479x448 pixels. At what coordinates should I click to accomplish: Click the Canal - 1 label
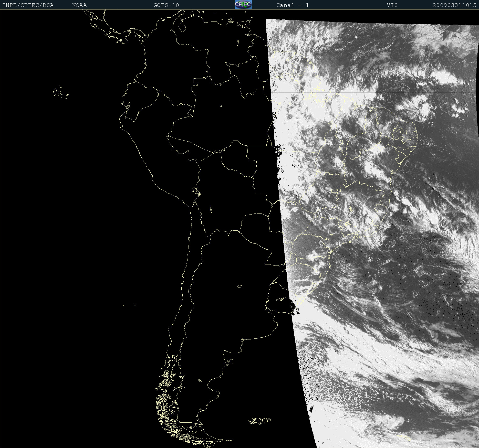293,5
